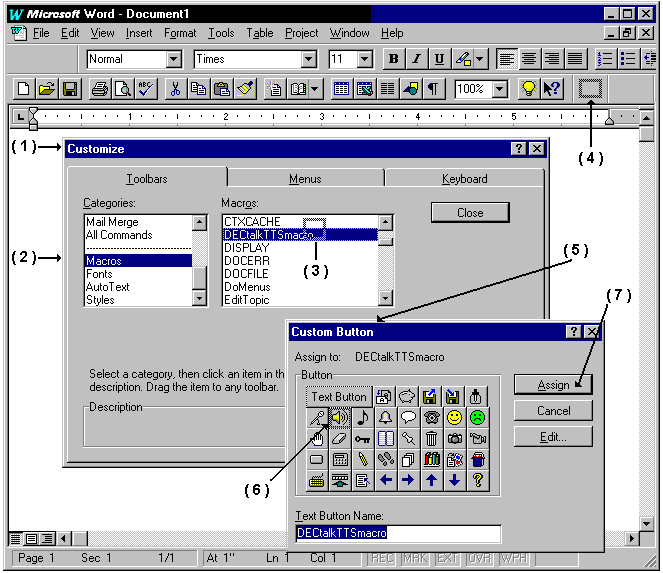Copy selection with the Copy icon

tap(198, 89)
